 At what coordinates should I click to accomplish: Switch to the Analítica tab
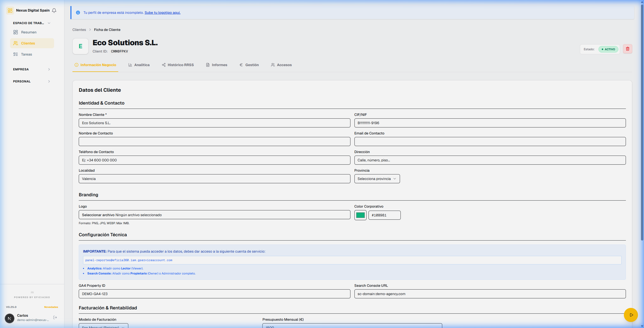click(139, 65)
